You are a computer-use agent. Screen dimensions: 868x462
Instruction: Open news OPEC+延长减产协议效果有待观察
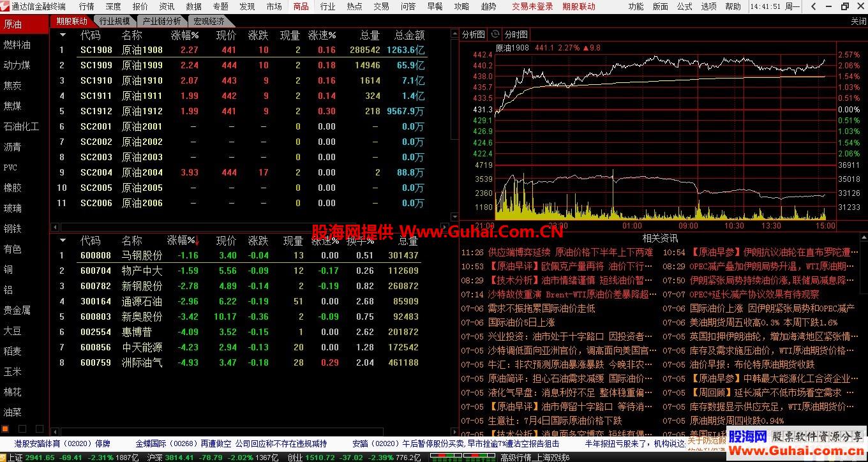pos(754,294)
